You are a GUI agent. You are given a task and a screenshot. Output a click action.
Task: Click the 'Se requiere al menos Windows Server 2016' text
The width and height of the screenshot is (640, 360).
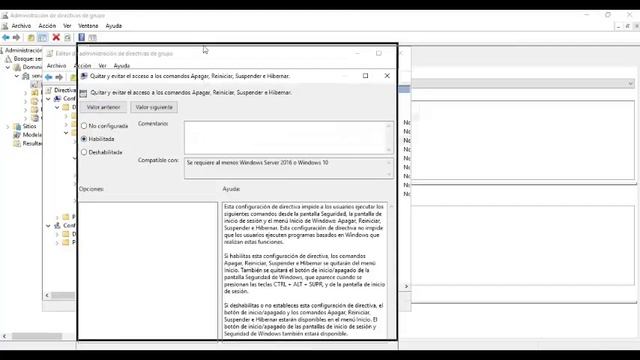pyautogui.click(x=257, y=163)
